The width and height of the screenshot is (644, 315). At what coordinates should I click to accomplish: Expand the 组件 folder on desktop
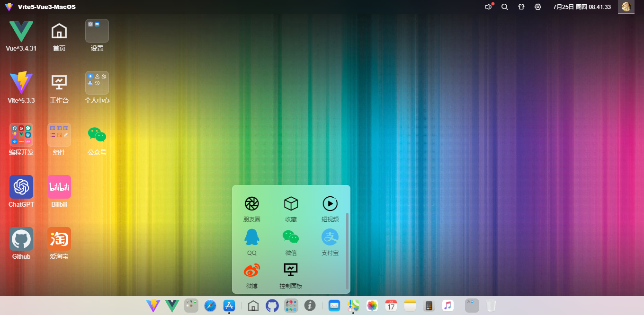[59, 135]
